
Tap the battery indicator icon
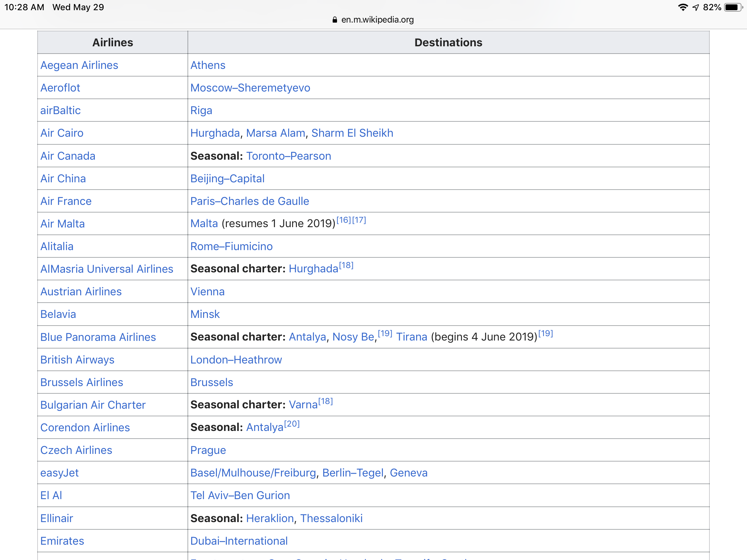733,7
